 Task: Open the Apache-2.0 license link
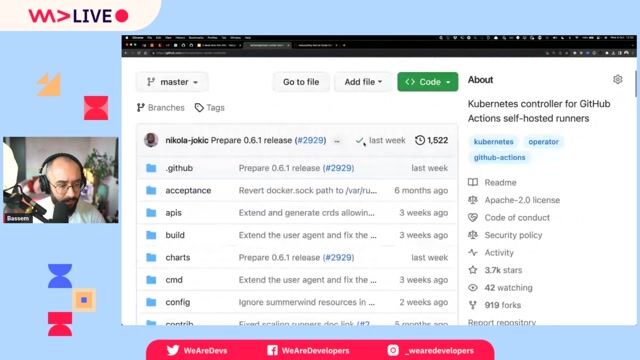pos(522,200)
